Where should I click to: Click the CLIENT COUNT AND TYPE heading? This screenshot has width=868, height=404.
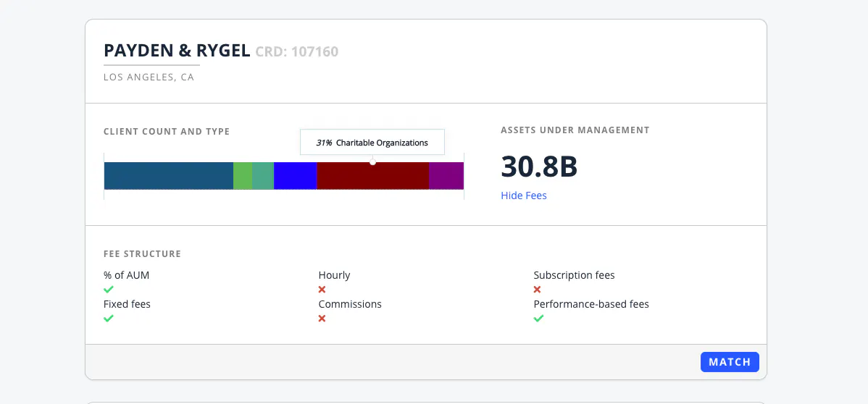(x=167, y=132)
